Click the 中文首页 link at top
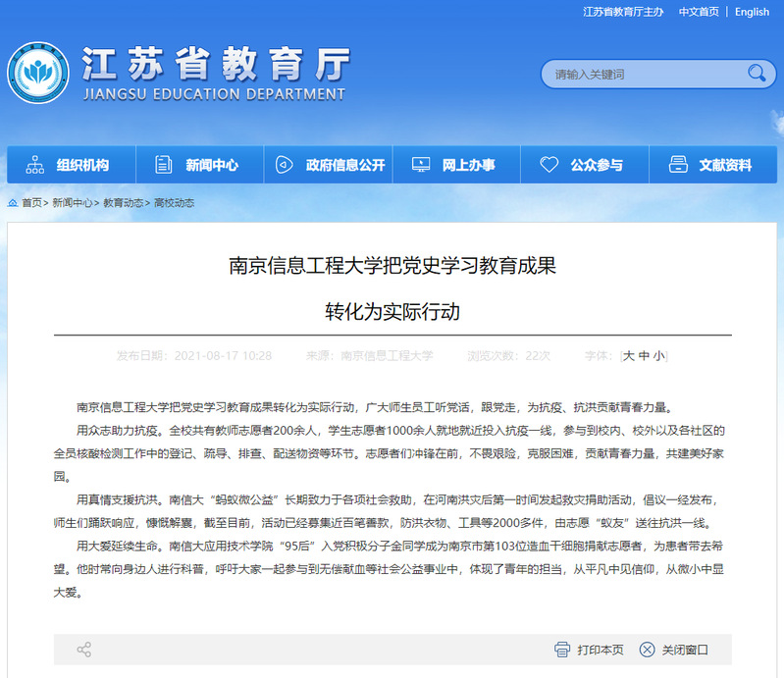Viewport: 784px width, 678px height. 699,12
